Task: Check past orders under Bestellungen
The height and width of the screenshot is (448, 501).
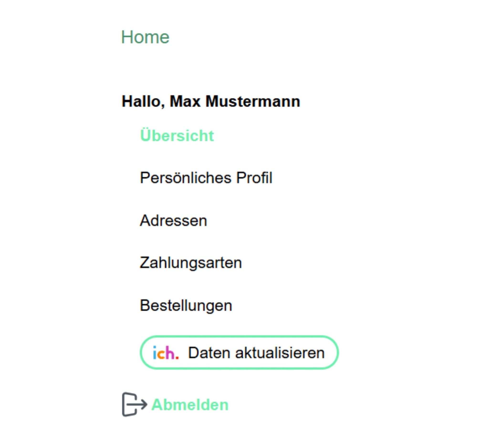Action: [186, 305]
